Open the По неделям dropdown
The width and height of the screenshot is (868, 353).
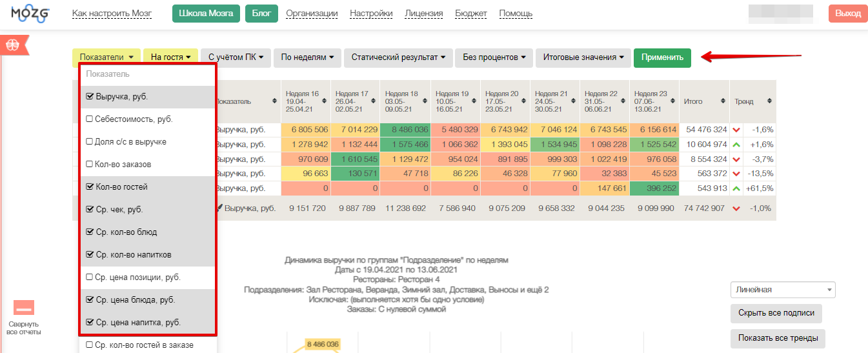tap(307, 57)
